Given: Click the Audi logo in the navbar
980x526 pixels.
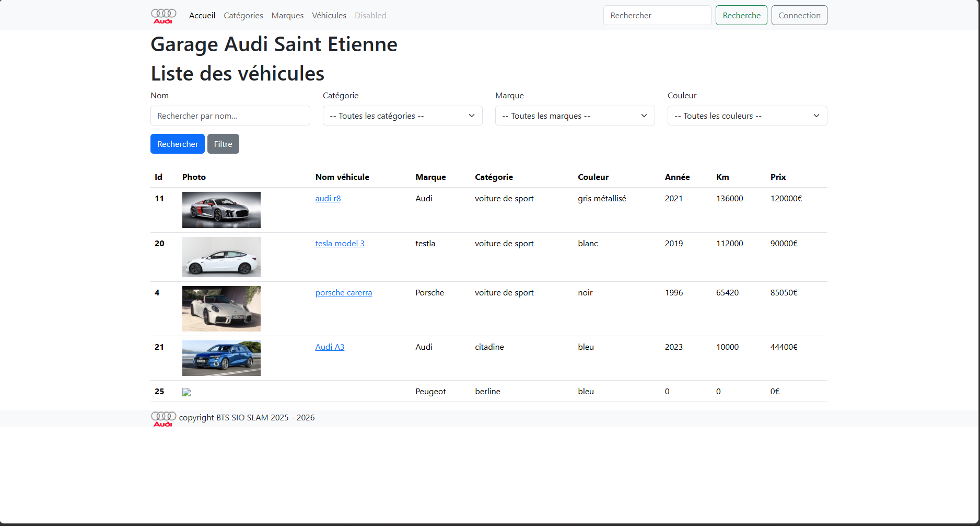Looking at the screenshot, I should tap(164, 16).
